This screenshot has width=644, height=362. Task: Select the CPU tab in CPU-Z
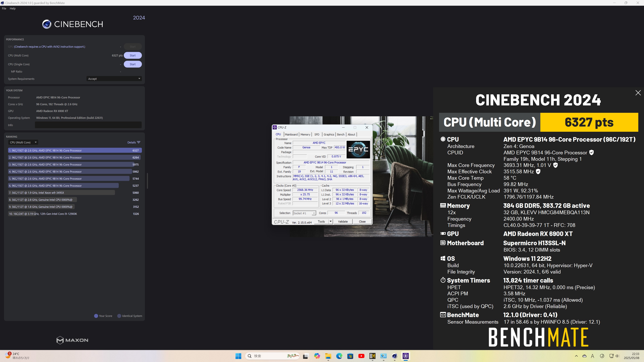pyautogui.click(x=278, y=134)
